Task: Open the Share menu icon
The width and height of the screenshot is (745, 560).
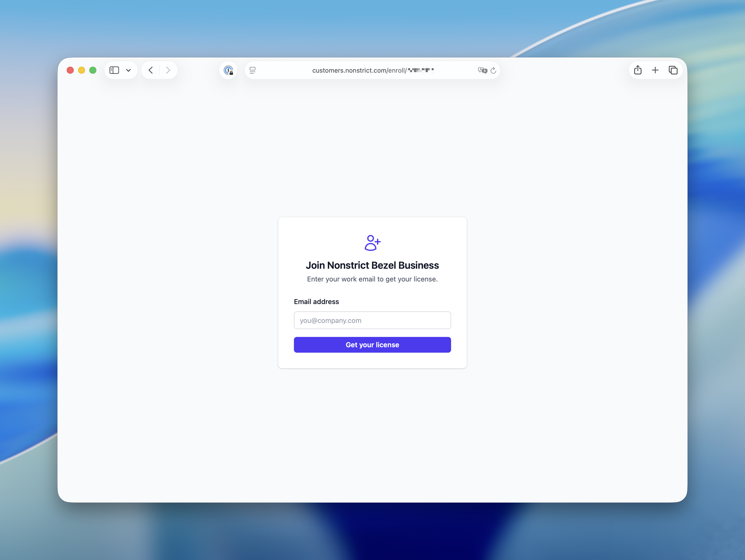Action: [637, 70]
